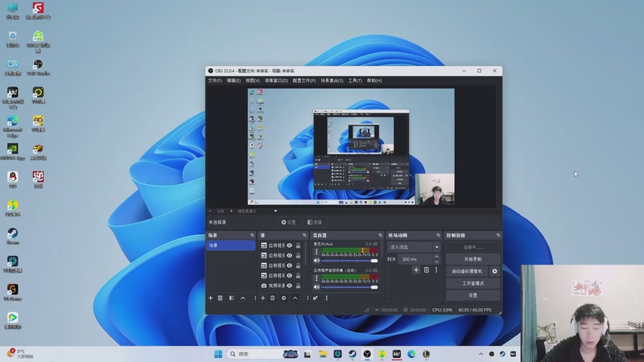Open OBS Studio shortcut on the desktop
Screen dimensions: 644x362
pyautogui.click(x=38, y=67)
